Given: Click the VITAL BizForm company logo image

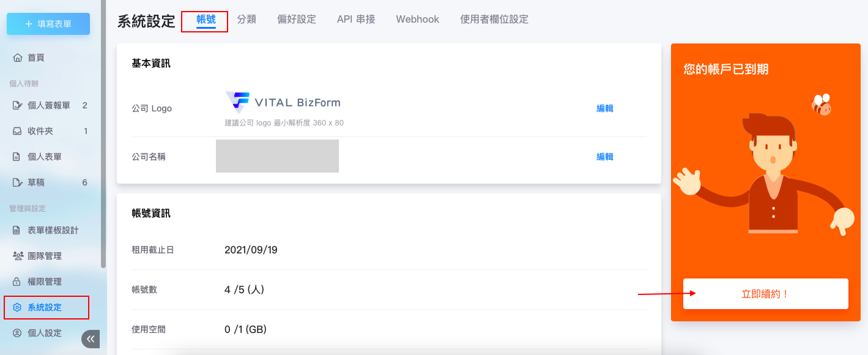Looking at the screenshot, I should [283, 102].
